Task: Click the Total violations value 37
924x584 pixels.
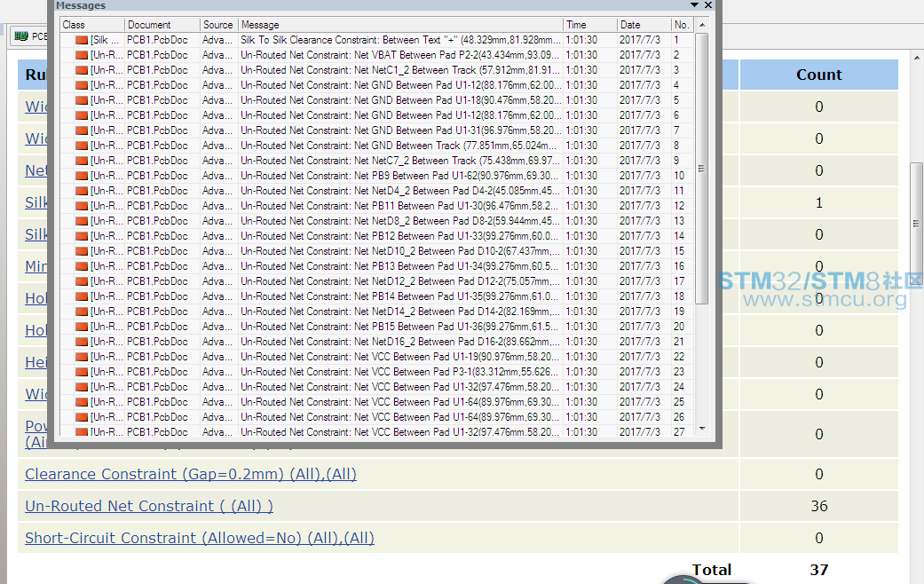Action: point(819,570)
